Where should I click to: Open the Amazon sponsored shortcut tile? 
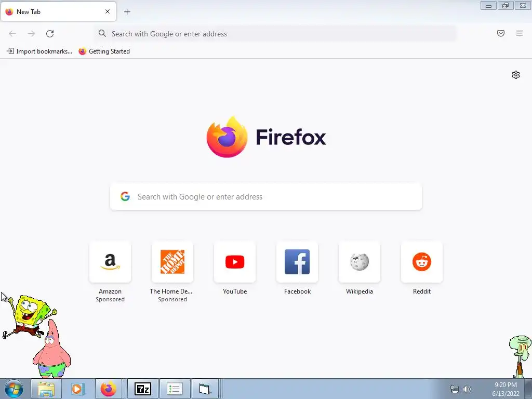[110, 262]
